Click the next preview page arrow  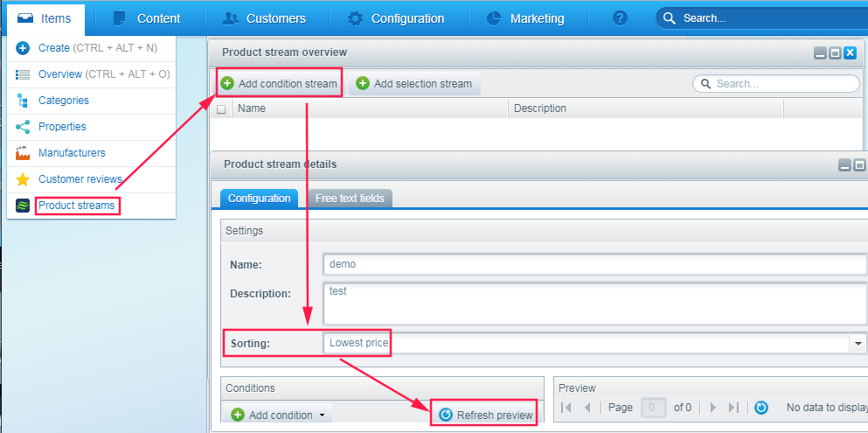pos(713,408)
